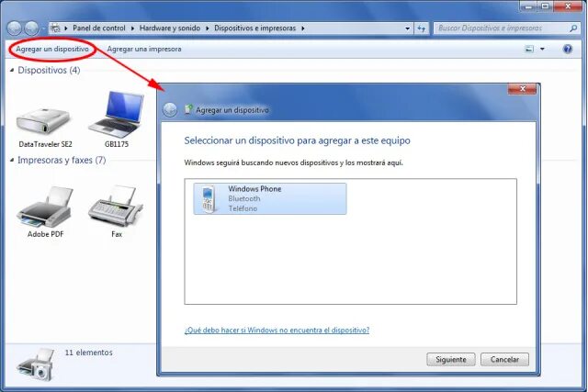This screenshot has height=392, width=588.
Task: Open the help question mark icon
Action: 568,49
